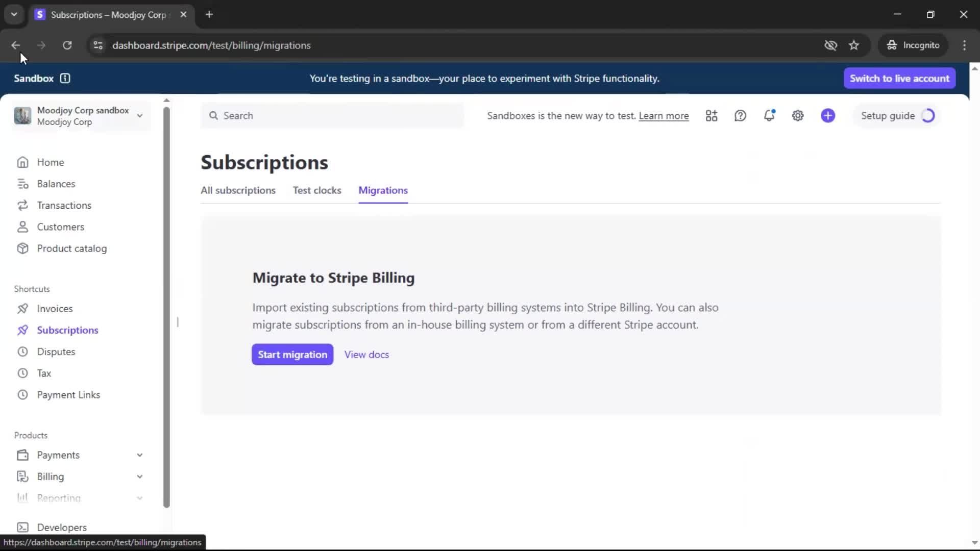Switch to All subscriptions tab

click(238, 190)
